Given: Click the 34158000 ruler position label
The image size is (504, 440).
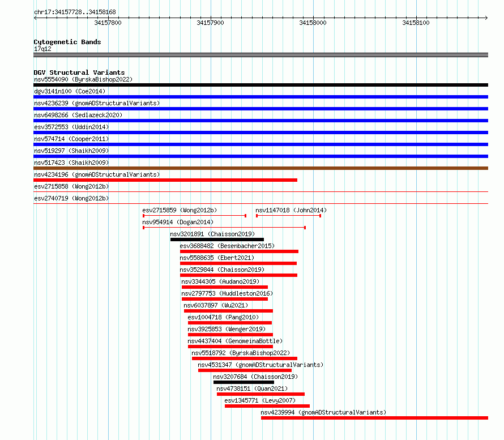Looking at the screenshot, I should pos(313,23).
